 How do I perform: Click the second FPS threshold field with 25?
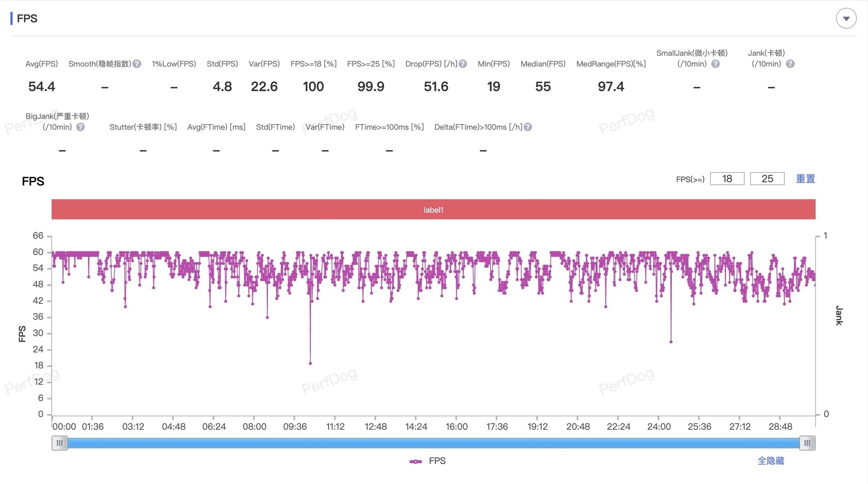767,179
